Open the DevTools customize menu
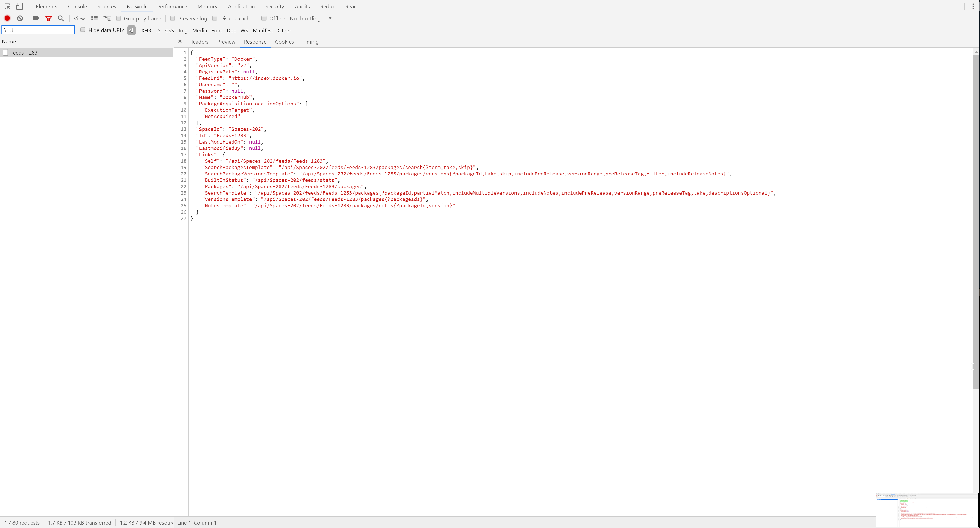 click(974, 6)
